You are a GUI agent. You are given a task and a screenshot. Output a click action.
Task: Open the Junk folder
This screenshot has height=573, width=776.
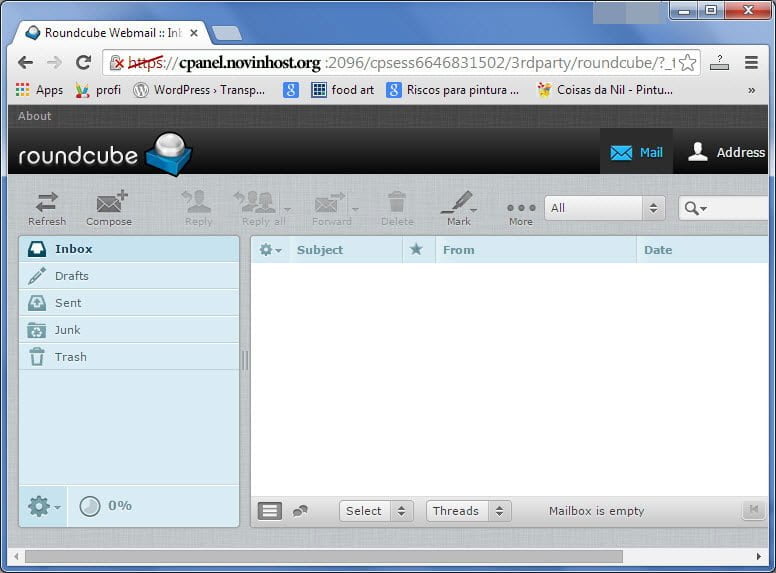click(x=129, y=330)
